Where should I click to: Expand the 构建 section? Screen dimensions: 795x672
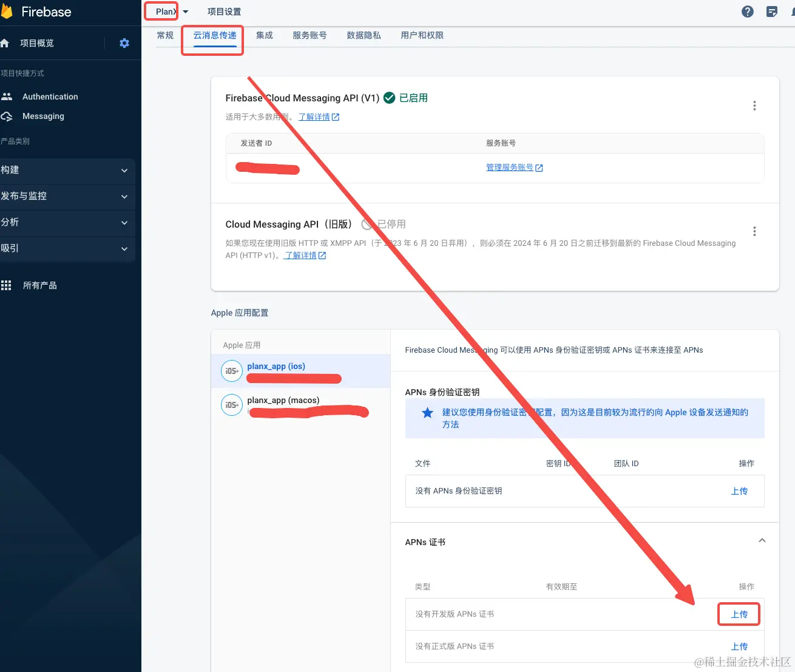point(67,170)
